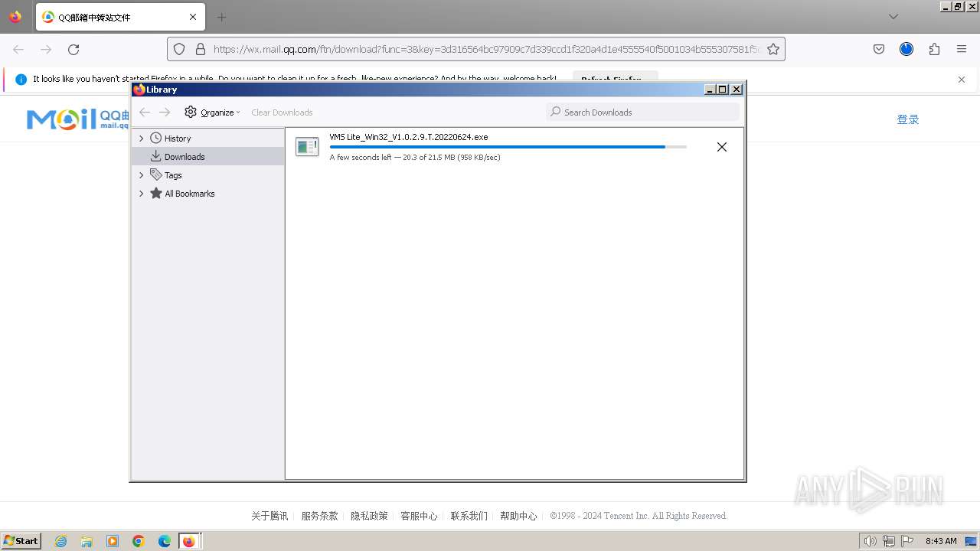
Task: Reload the current browser page
Action: (73, 49)
